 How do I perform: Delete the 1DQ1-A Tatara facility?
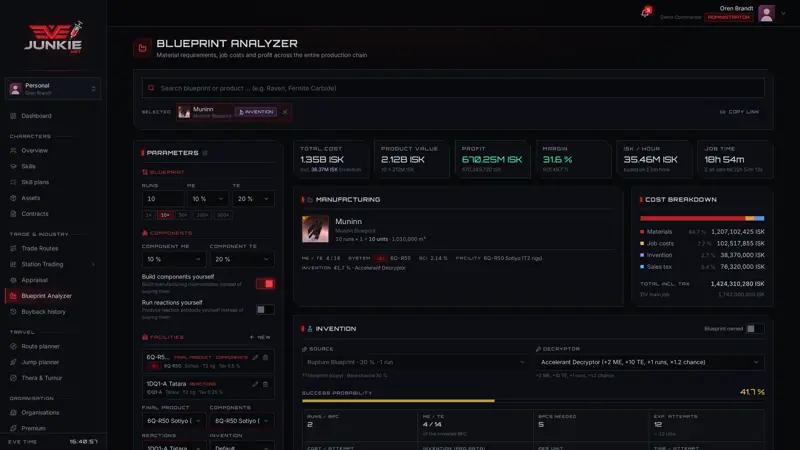[265, 384]
